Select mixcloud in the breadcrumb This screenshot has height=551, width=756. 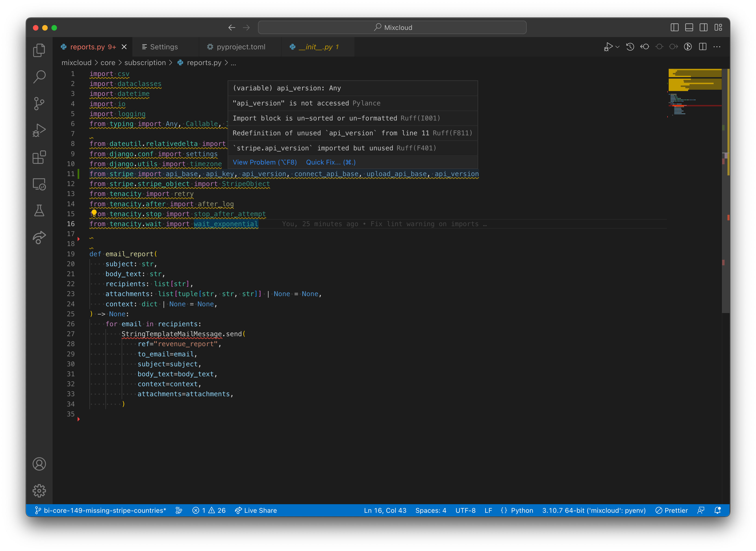pos(76,63)
